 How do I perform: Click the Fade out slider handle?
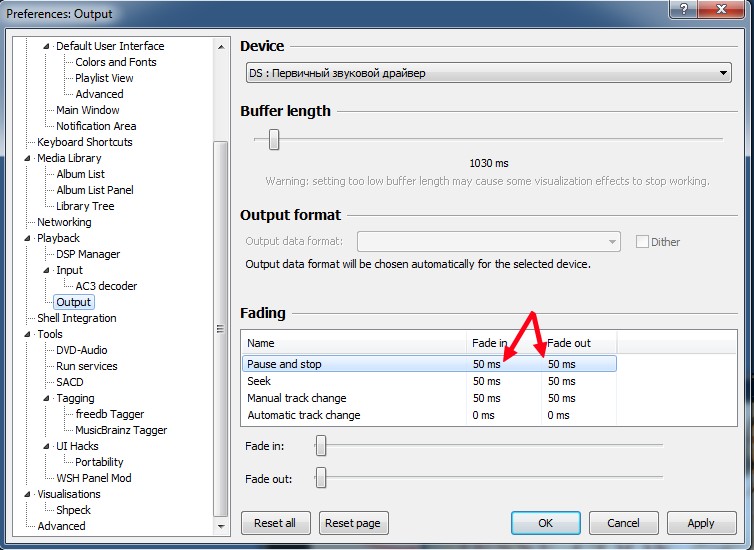click(321, 478)
